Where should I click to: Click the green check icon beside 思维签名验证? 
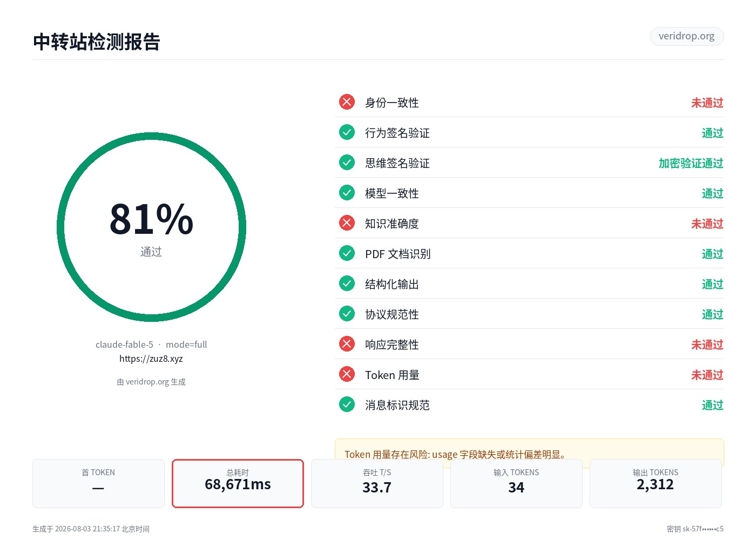(x=347, y=163)
